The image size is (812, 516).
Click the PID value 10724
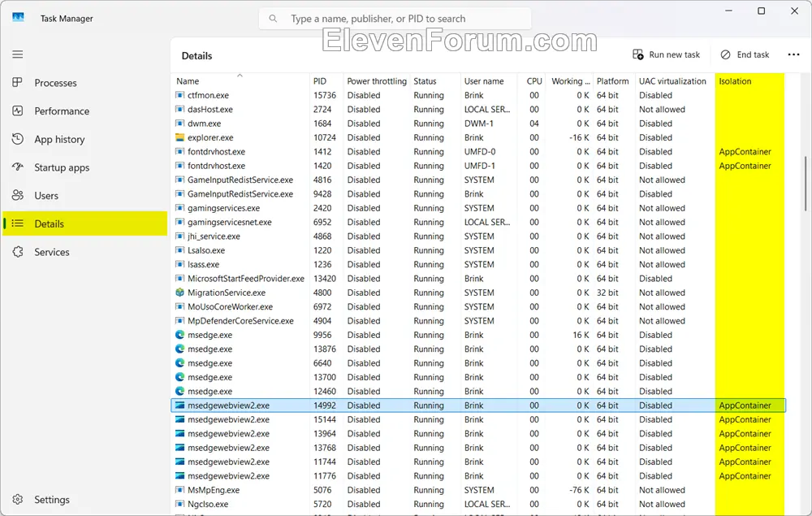point(325,137)
